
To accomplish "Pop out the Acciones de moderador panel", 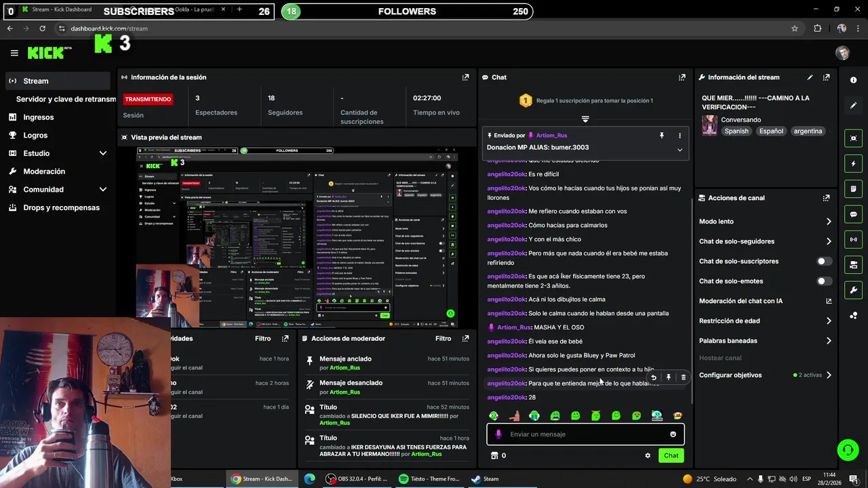I will pos(465,338).
